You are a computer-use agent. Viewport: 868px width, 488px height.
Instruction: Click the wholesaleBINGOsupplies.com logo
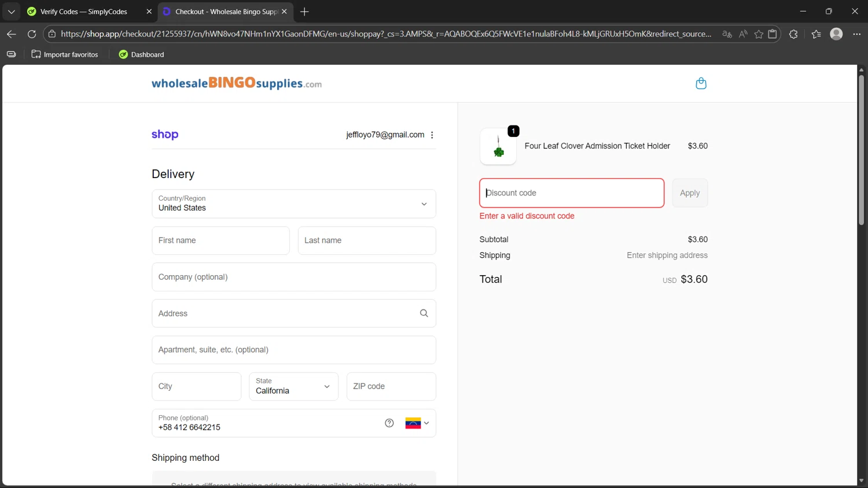tap(236, 83)
